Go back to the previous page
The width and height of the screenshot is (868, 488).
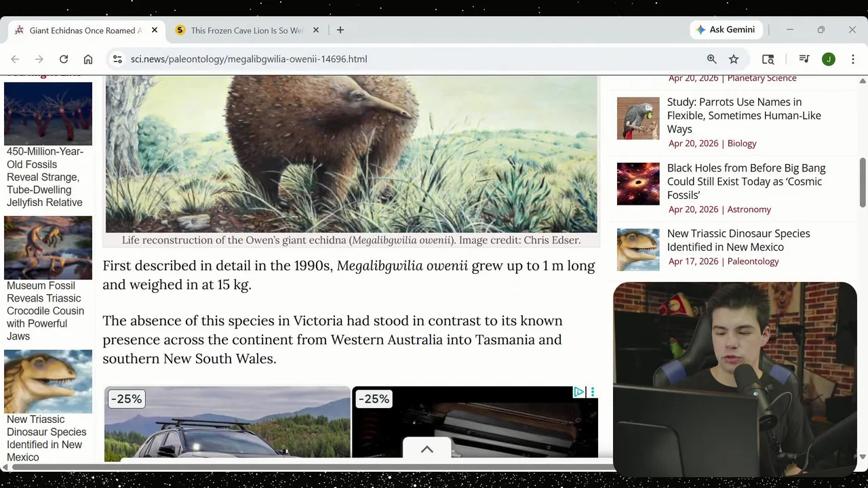tap(15, 59)
